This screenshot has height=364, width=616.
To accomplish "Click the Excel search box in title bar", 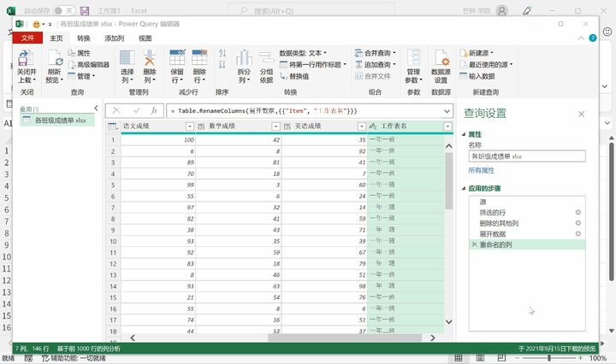I will pos(311,10).
